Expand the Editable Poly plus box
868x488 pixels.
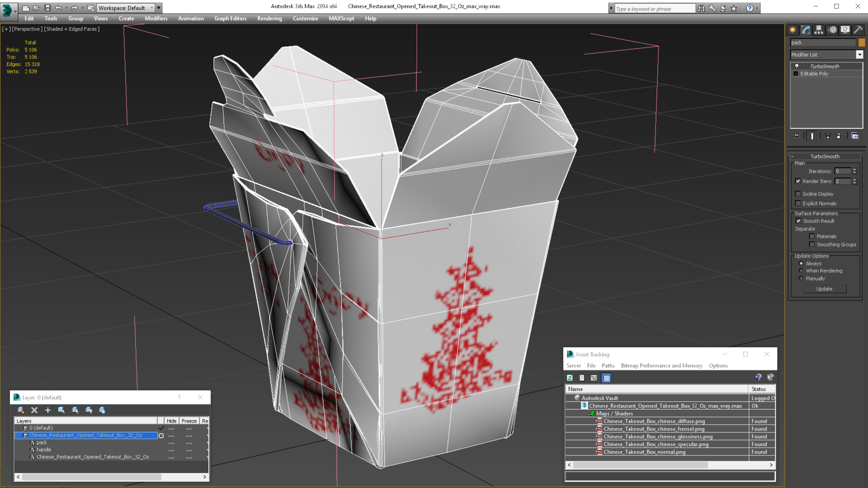(x=796, y=74)
